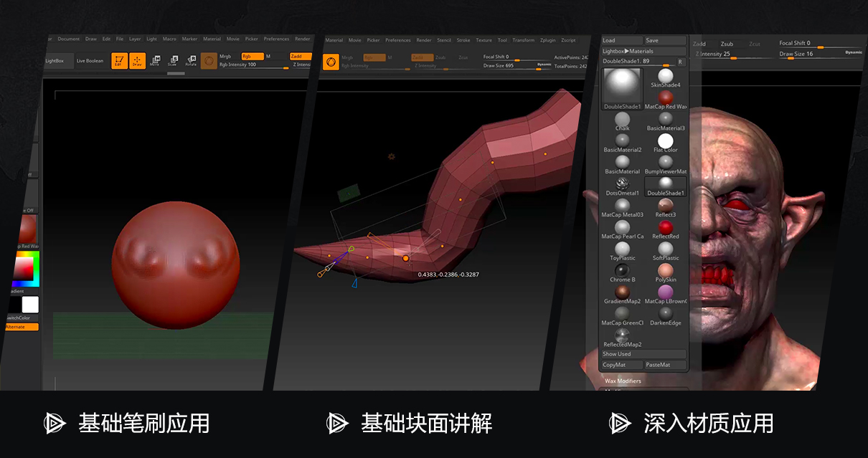This screenshot has height=458, width=868.
Task: Click the SkinShade4 material sphere
Action: click(x=666, y=75)
